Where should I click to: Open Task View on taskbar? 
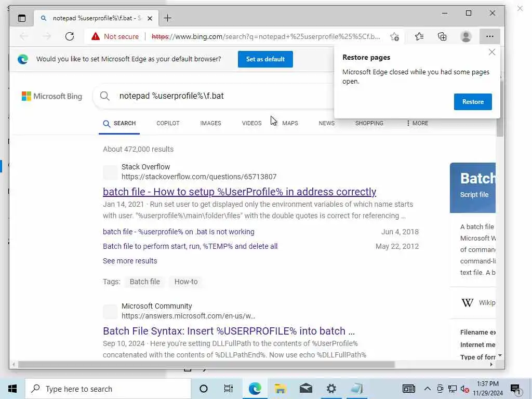click(229, 389)
